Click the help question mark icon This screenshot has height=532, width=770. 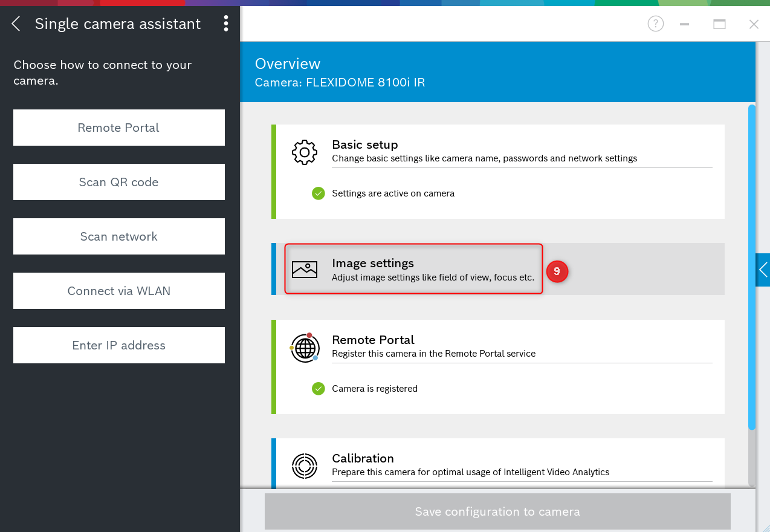[x=655, y=24]
